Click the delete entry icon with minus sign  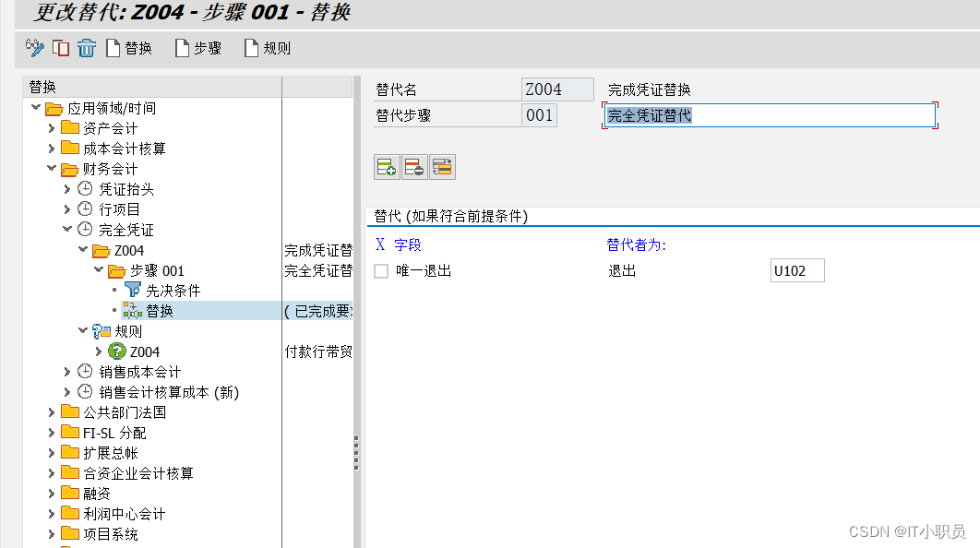coord(413,166)
